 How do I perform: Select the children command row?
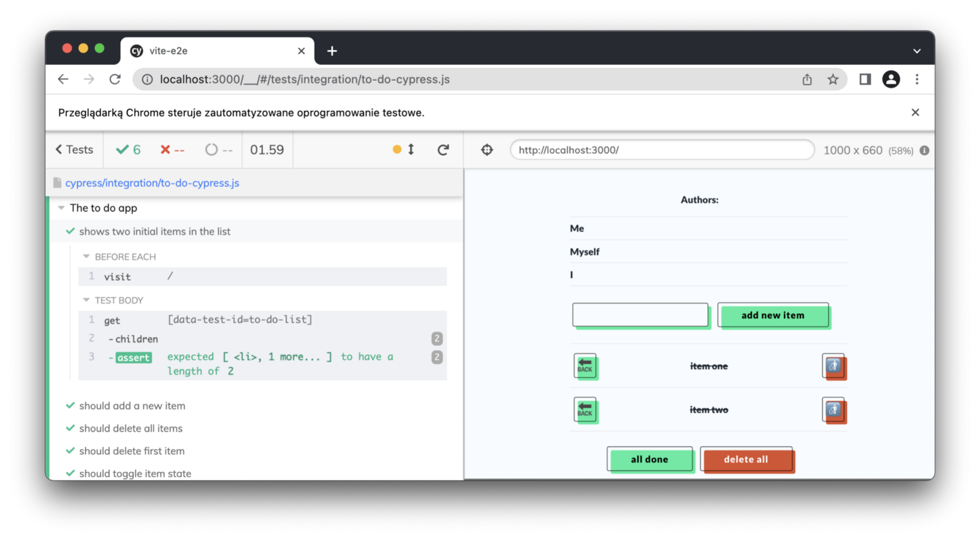pos(262,339)
